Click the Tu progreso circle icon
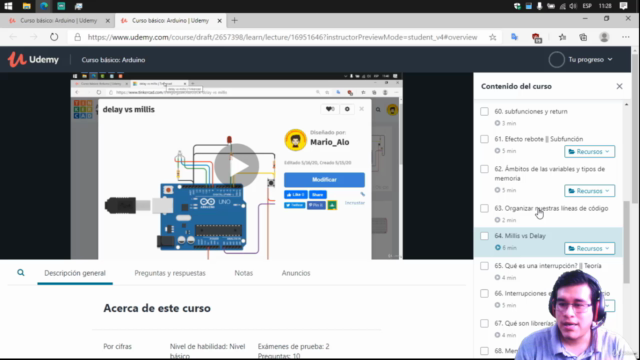The height and width of the screenshot is (360, 640). [556, 60]
